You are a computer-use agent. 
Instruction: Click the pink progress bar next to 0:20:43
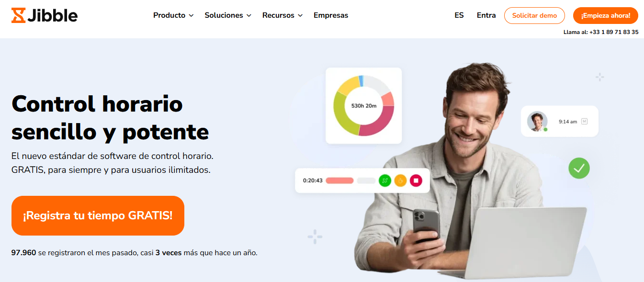339,180
